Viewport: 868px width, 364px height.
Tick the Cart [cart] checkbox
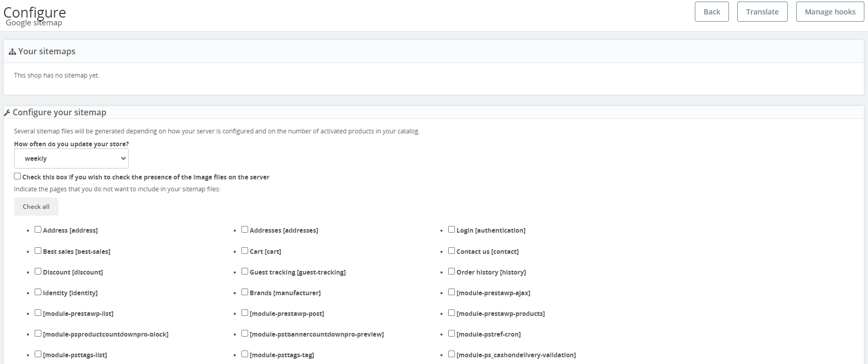click(245, 251)
